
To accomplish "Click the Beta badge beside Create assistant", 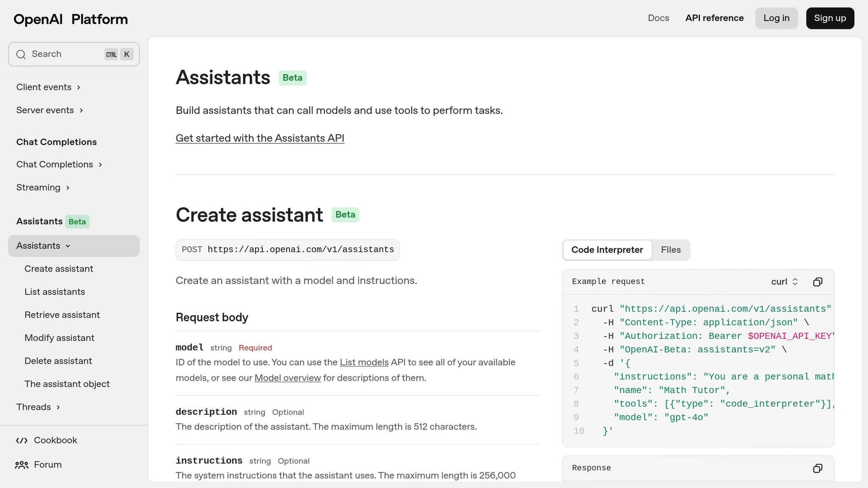I will [x=345, y=215].
